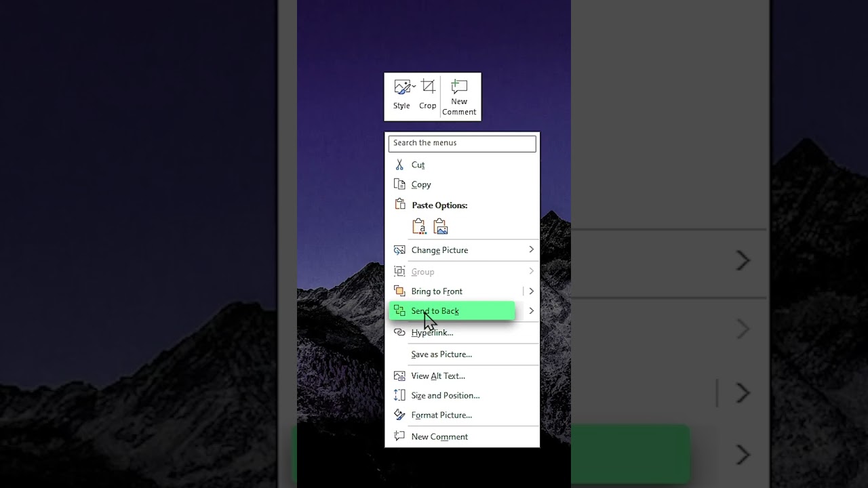
Task: Click the Size and Position icon
Action: point(399,396)
